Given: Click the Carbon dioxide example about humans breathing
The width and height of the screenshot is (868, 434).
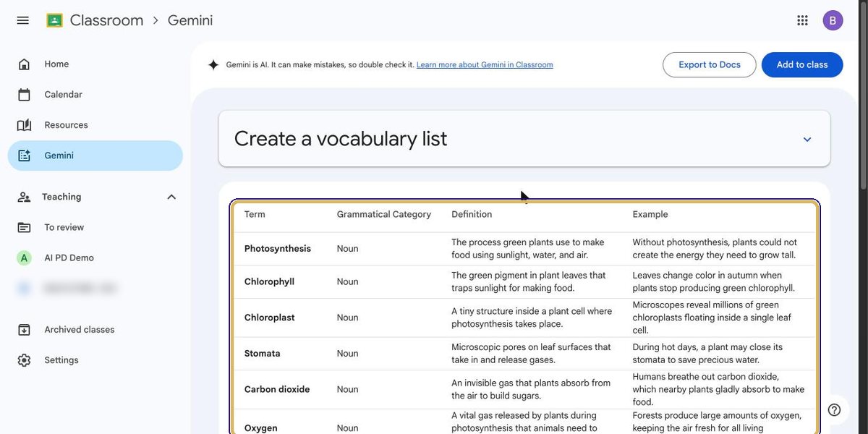Looking at the screenshot, I should pyautogui.click(x=718, y=389).
